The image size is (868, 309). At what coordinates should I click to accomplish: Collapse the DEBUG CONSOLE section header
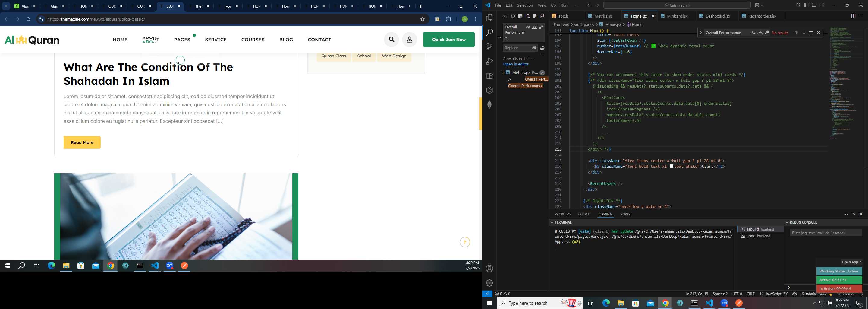coord(787,223)
